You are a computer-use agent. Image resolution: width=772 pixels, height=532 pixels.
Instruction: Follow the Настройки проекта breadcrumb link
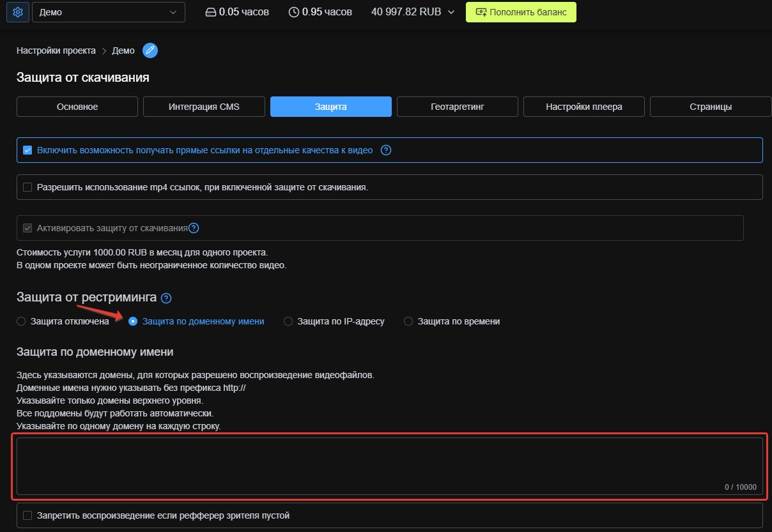coord(56,51)
